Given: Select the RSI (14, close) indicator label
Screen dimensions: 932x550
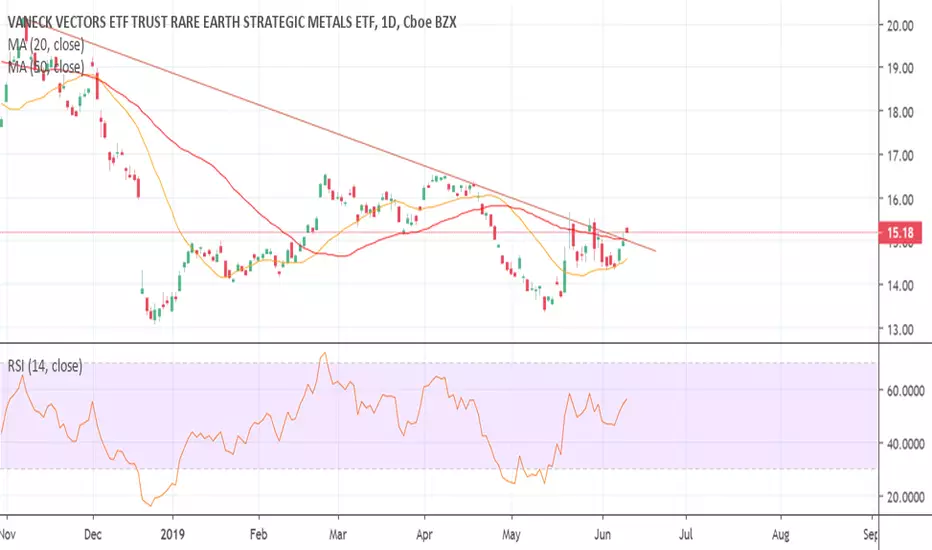Looking at the screenshot, I should 45,366.
